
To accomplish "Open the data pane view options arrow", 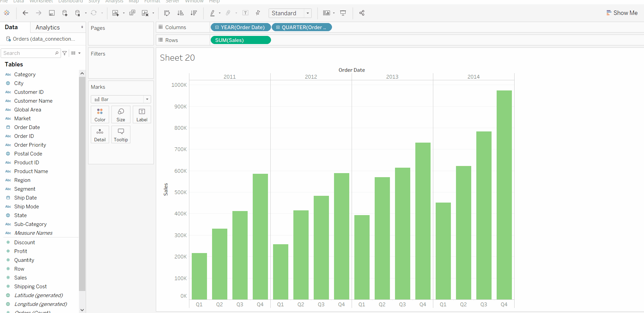I will [80, 53].
